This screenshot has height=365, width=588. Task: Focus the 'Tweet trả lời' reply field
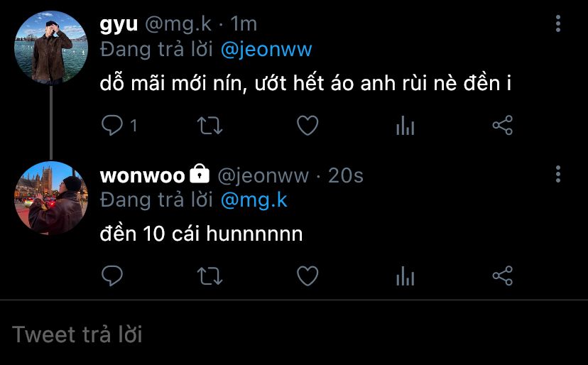click(x=284, y=334)
